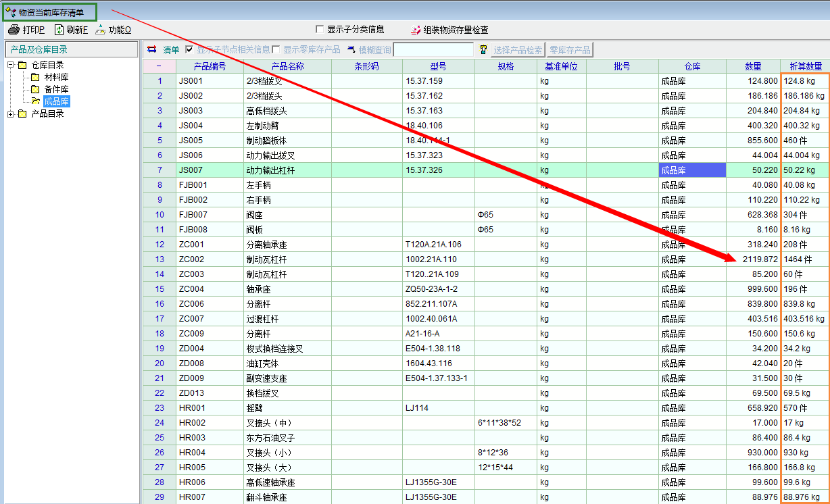Select the 备件库 tree item
Screen dimensions: 830x504
click(56, 90)
